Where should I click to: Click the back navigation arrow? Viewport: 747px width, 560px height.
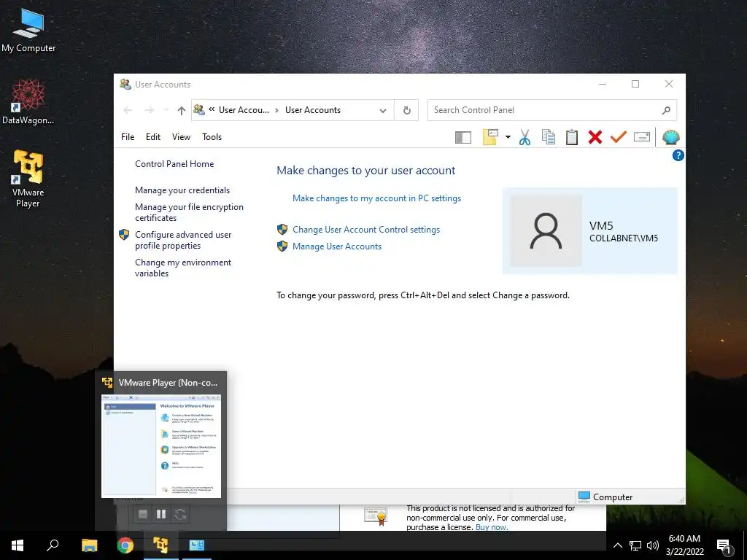tap(128, 111)
